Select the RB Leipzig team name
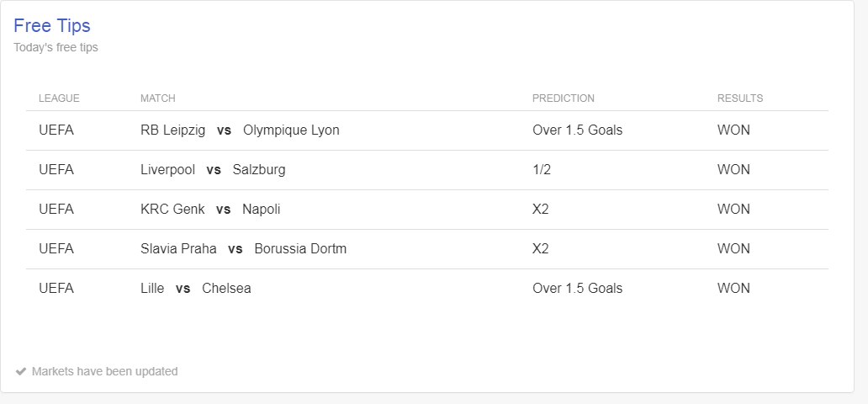868x404 pixels. [172, 130]
